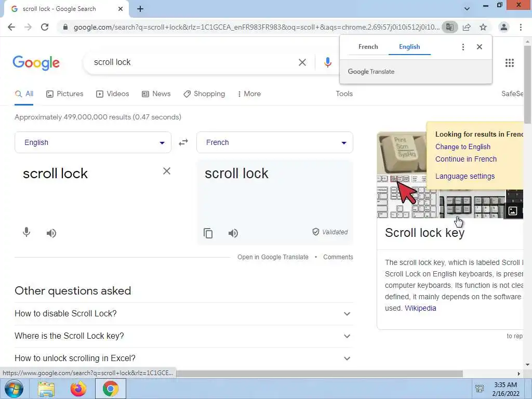Click the Chrome taskbar button
This screenshot has height=399, width=532.
click(111, 389)
